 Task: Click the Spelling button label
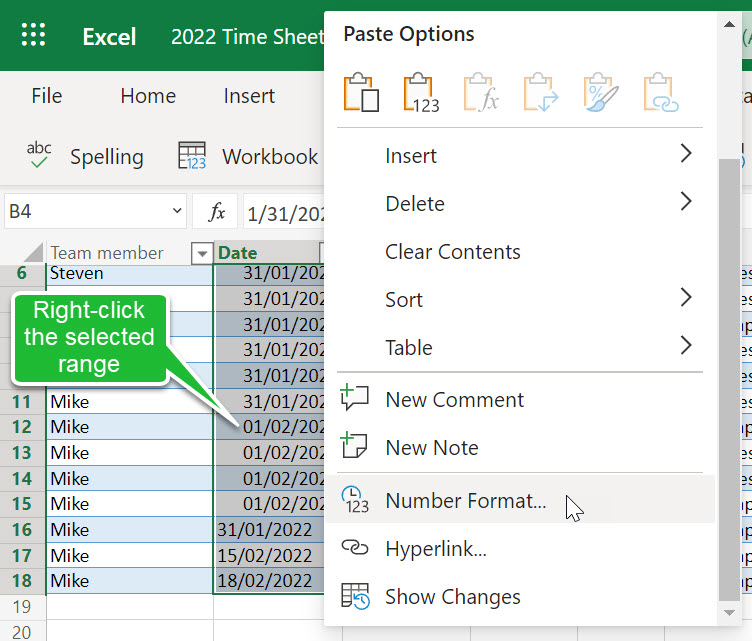coord(107,157)
